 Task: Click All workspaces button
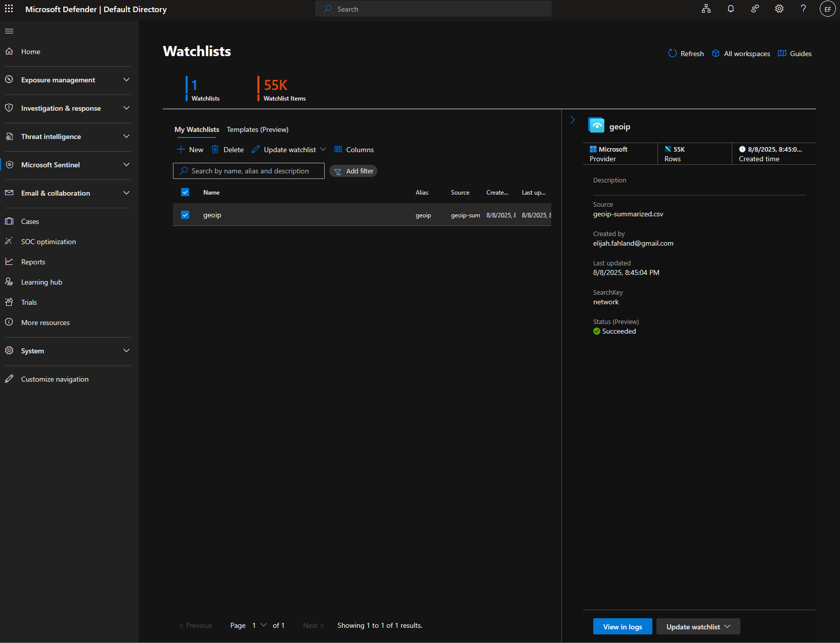[x=741, y=54]
